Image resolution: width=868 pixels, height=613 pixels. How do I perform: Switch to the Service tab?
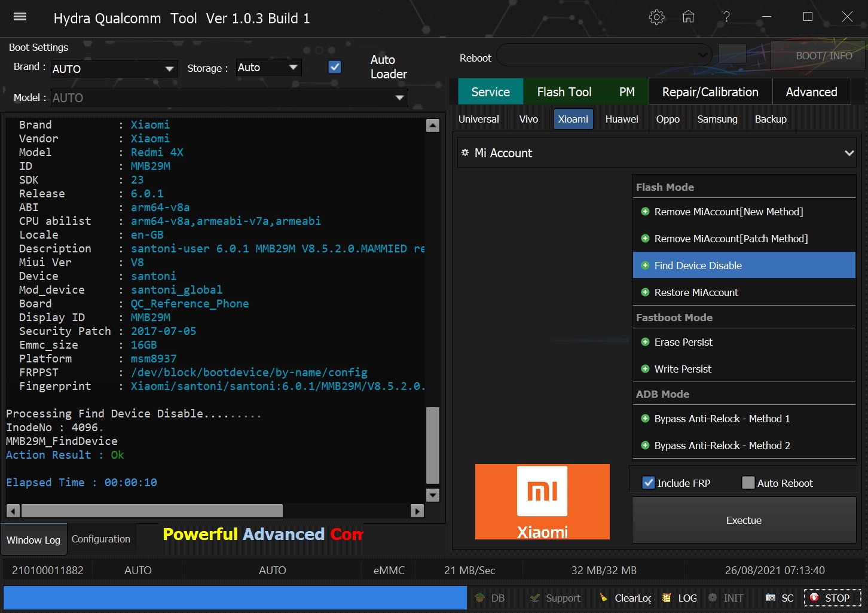point(490,92)
